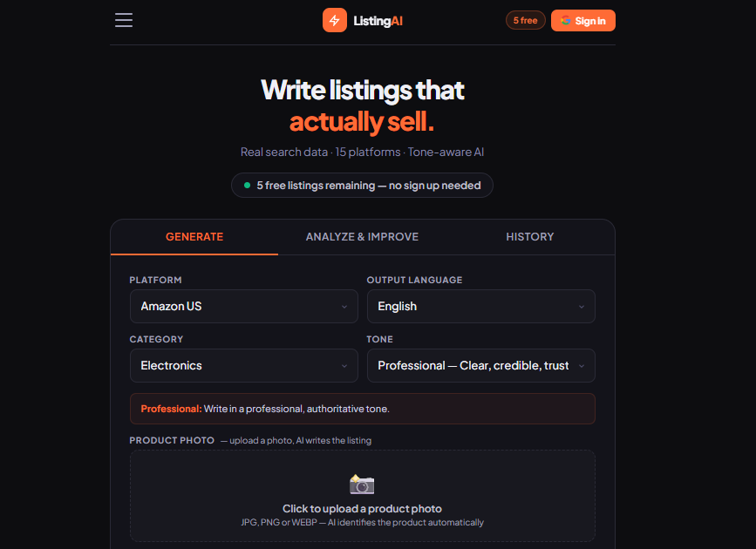
Task: Open the Tone dropdown showing Professional
Action: click(x=480, y=365)
